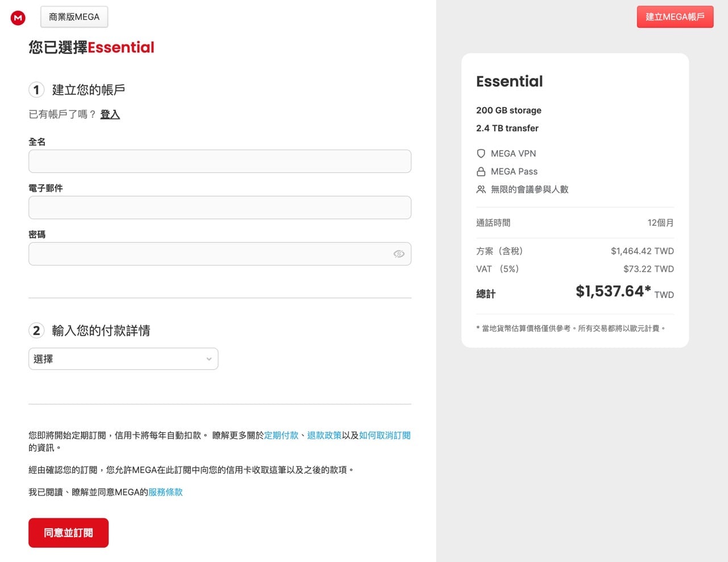Click the local currency estimate footnote
728x562 pixels.
coord(571,328)
